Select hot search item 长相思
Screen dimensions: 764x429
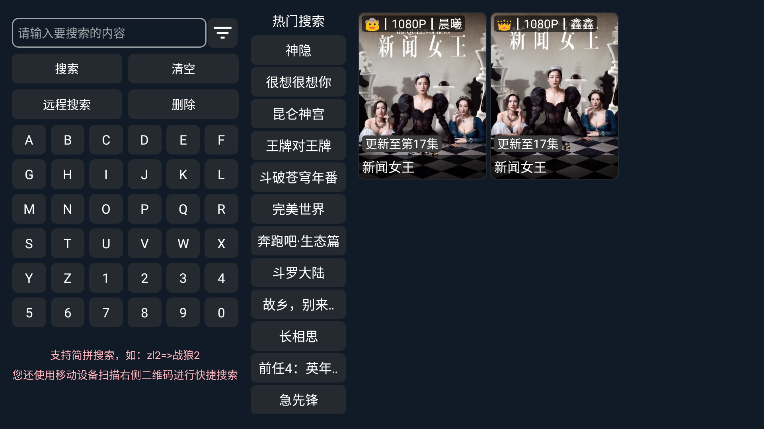point(298,336)
